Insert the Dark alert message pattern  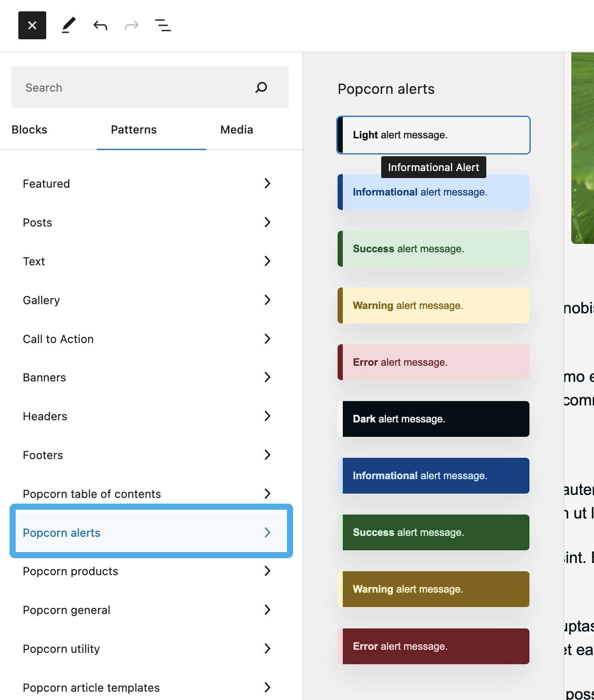pyautogui.click(x=434, y=419)
